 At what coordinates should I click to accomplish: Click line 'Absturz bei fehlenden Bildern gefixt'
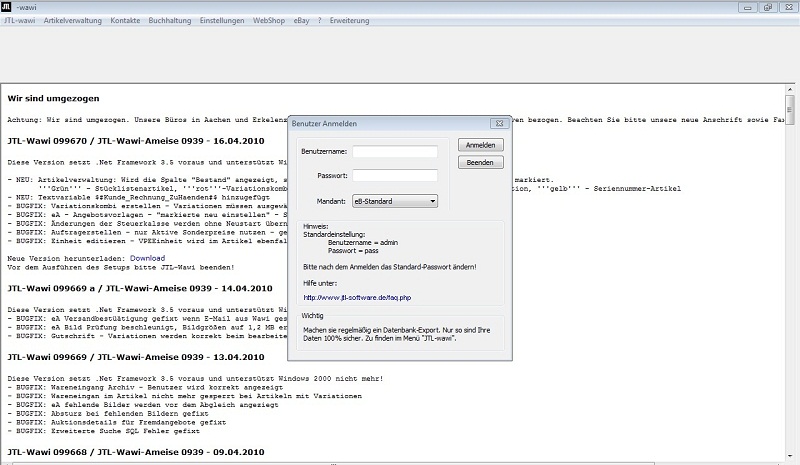tap(108, 413)
